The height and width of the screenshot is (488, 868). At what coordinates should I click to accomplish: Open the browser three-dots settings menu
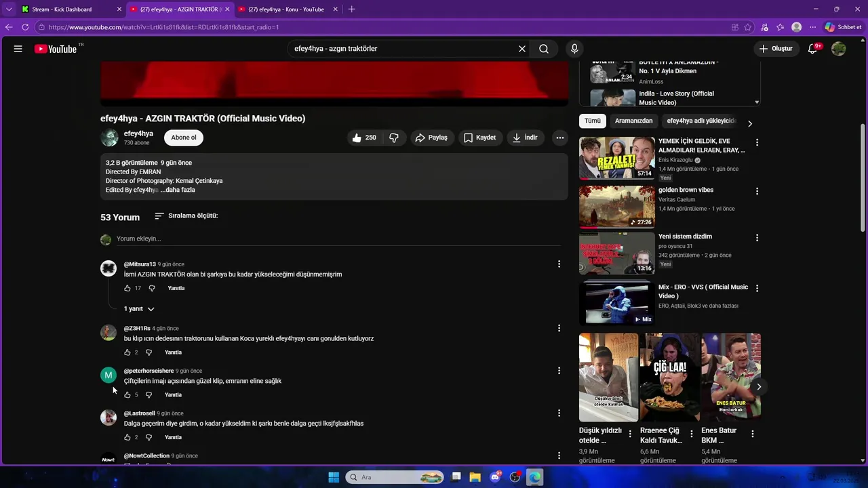[x=812, y=27]
